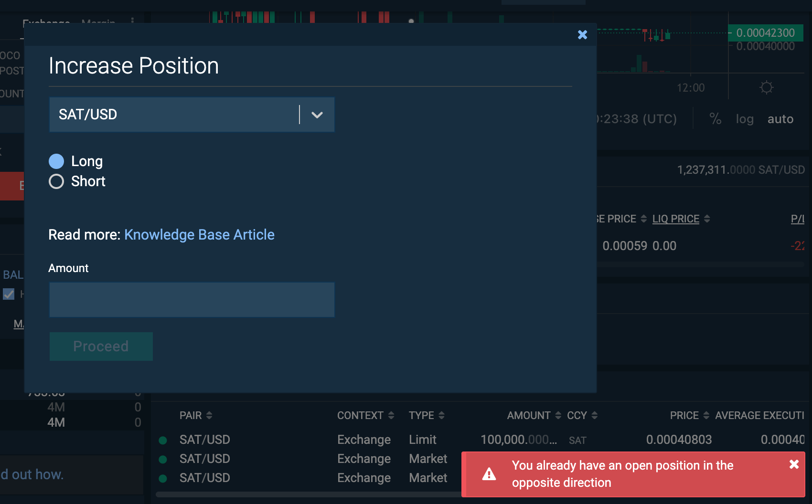Toggle the balances checkbox behind dialog
Image resolution: width=812 pixels, height=504 pixels.
click(9, 294)
